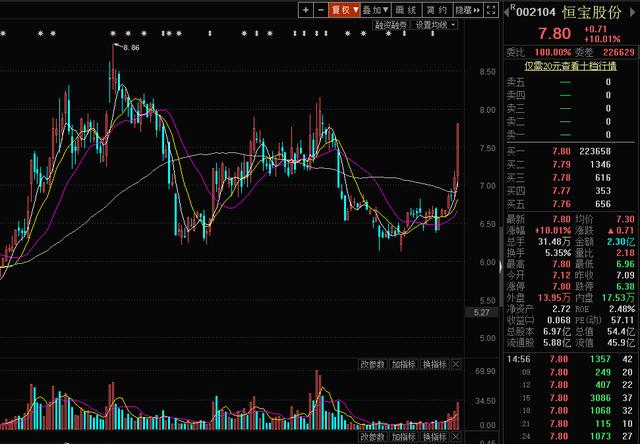Click the 跌停 6.38 value
The image size is (640, 444).
626,286
